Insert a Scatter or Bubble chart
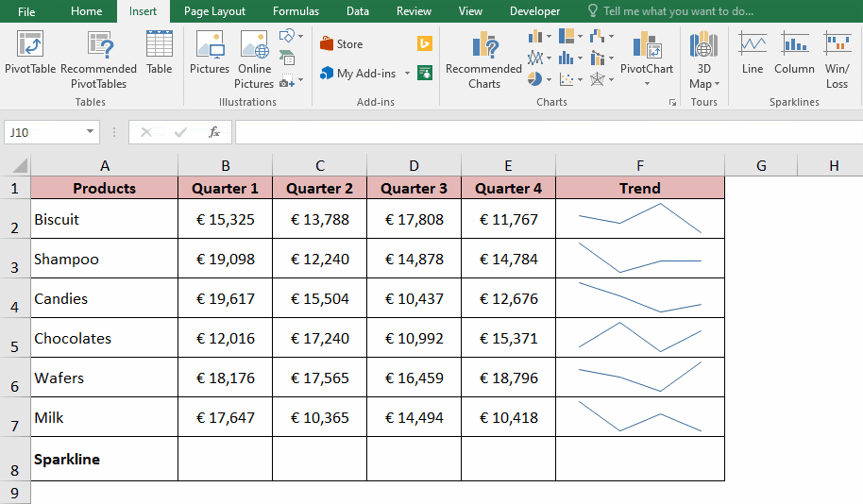The height and width of the screenshot is (504, 863). tap(570, 79)
